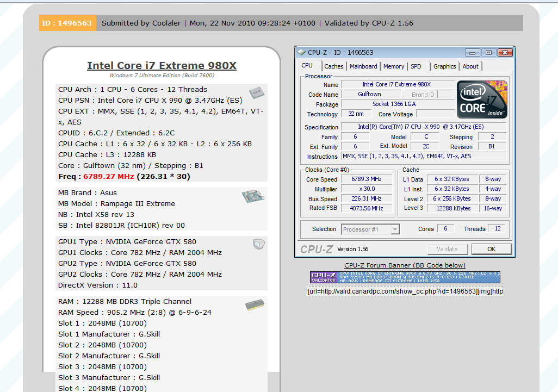Click the Slot 1 Manufacturer : G.Skill line
The image size is (558, 392).
(109, 334)
